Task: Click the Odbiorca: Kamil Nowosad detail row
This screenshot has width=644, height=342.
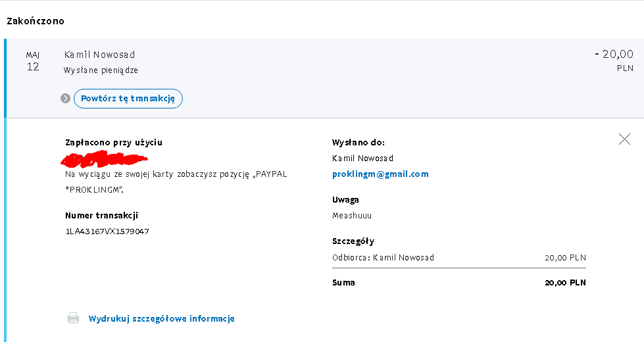Action: 459,257
